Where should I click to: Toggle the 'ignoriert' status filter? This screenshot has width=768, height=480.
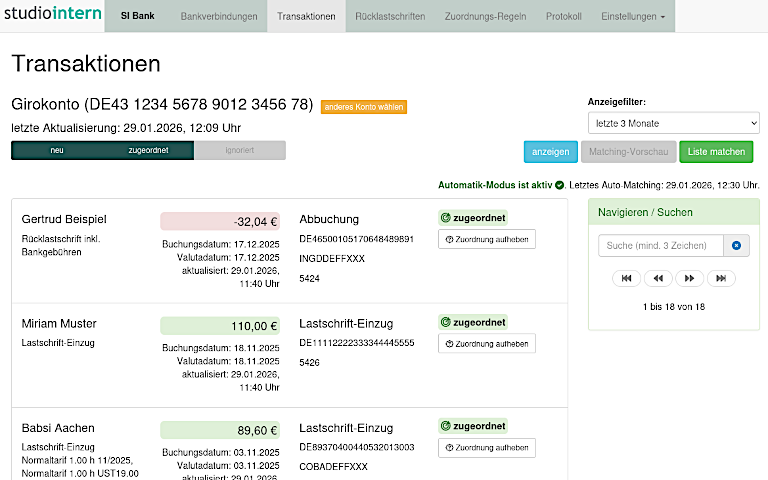[x=240, y=150]
